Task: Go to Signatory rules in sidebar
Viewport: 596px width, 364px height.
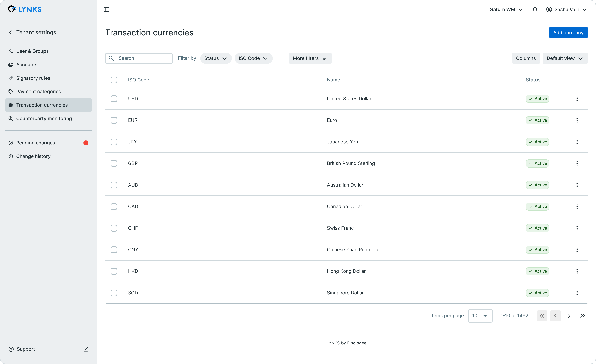Action: 33,78
